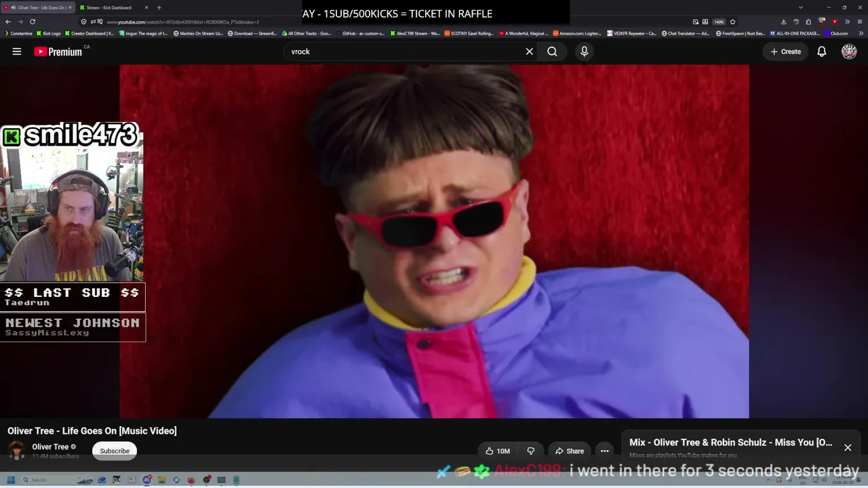This screenshot has height=488, width=868.
Task: Open the account avatar menu
Action: [x=849, y=52]
